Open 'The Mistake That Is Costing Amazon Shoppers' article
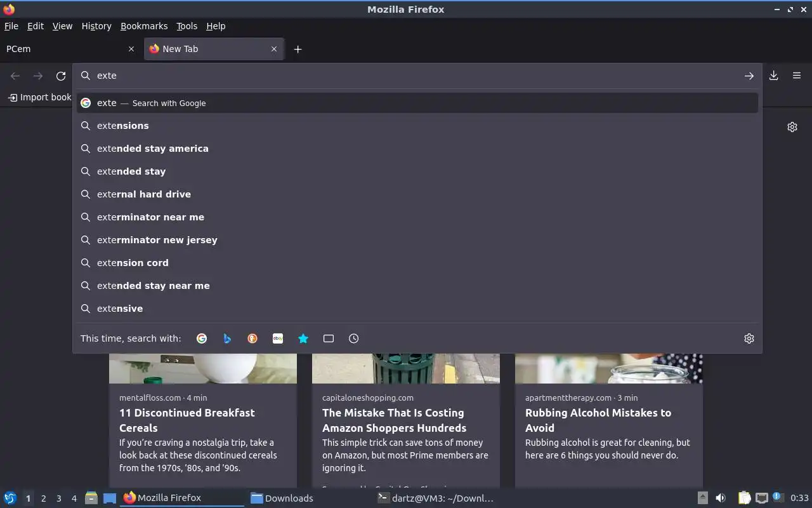The width and height of the screenshot is (812, 508). (394, 420)
